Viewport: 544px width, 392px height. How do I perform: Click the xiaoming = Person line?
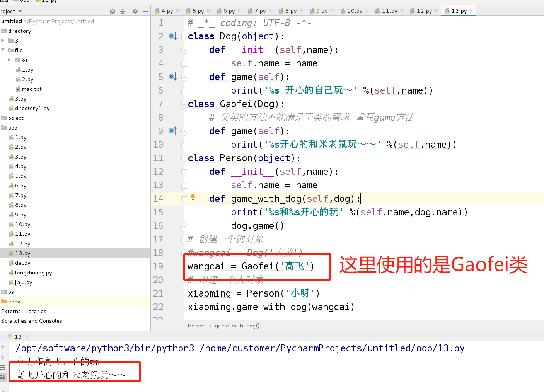tap(254, 293)
